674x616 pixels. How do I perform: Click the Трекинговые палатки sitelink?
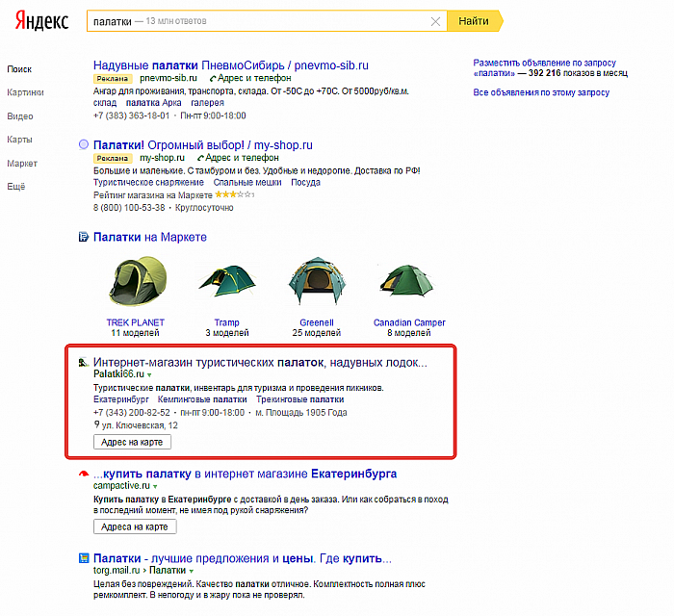tap(300, 399)
